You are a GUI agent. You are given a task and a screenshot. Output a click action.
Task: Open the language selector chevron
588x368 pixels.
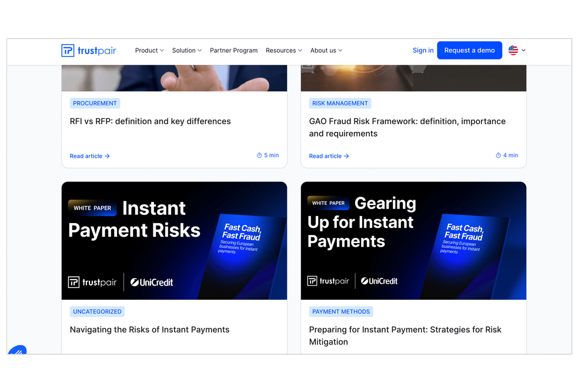tap(523, 50)
